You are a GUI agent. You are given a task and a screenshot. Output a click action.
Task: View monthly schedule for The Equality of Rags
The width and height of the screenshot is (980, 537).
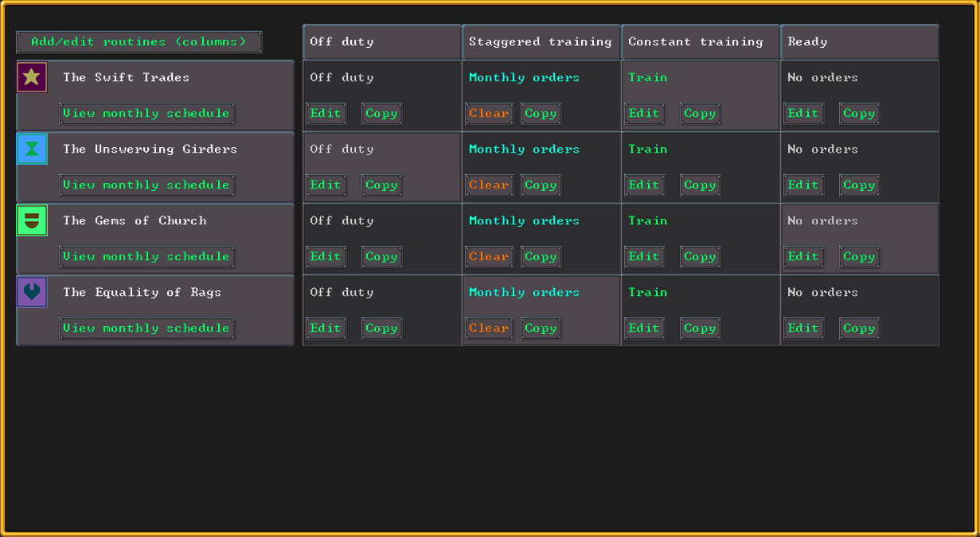click(147, 329)
